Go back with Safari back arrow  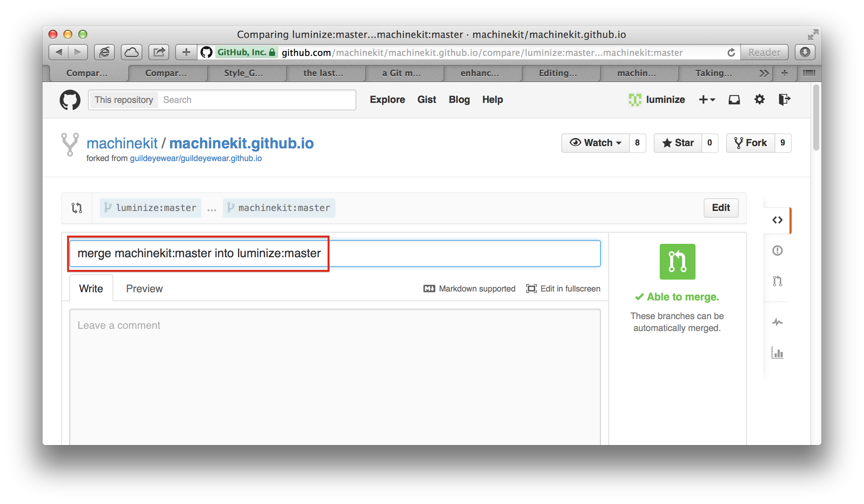59,52
